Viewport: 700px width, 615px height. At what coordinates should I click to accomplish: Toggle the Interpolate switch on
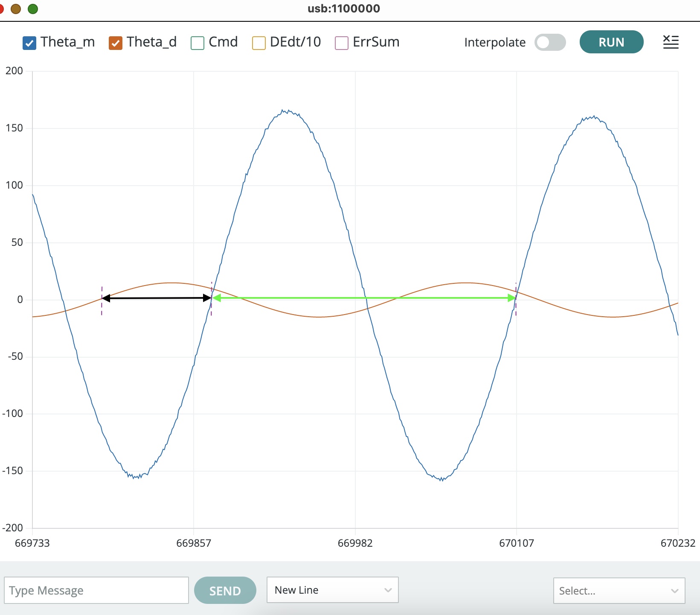point(550,42)
